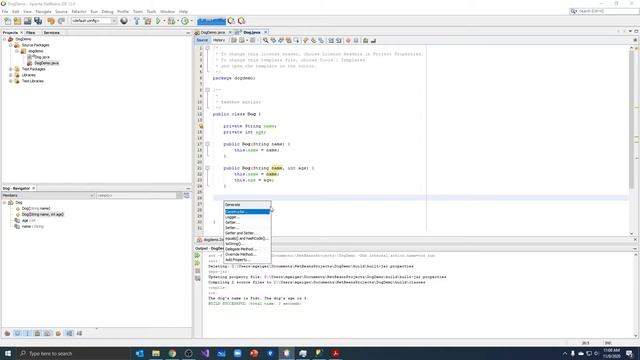
Task: Click the red Start Macro Recording icon
Action: point(348,40)
